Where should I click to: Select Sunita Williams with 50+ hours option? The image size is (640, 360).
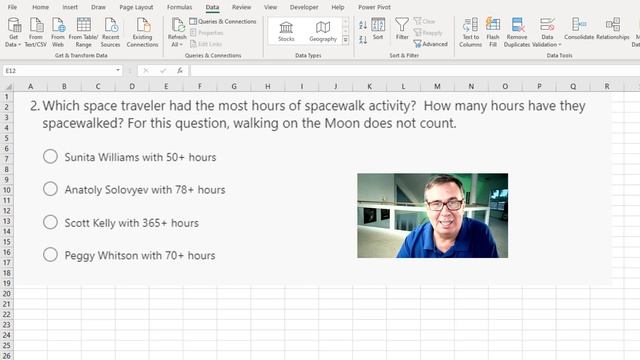[x=50, y=156]
